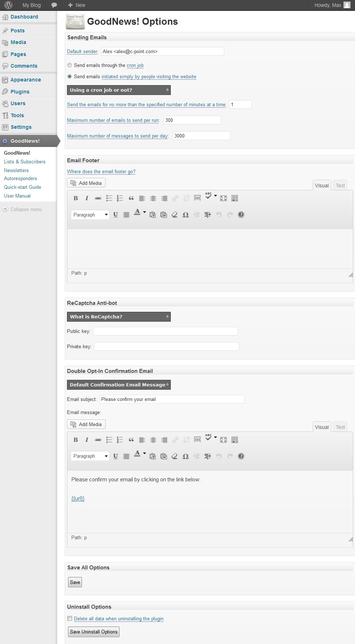
Task: Remove formatting in the Email Footer editor
Action: [x=174, y=215]
